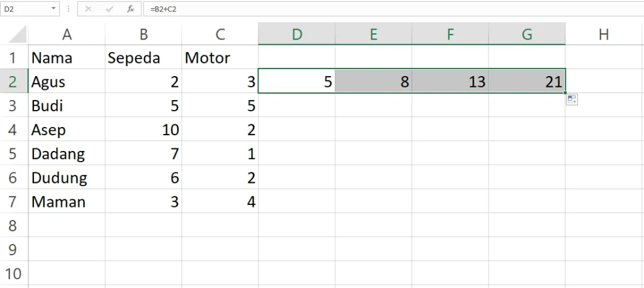This screenshot has height=288, width=644.
Task: Select the cell containing Dudung
Action: (x=67, y=177)
